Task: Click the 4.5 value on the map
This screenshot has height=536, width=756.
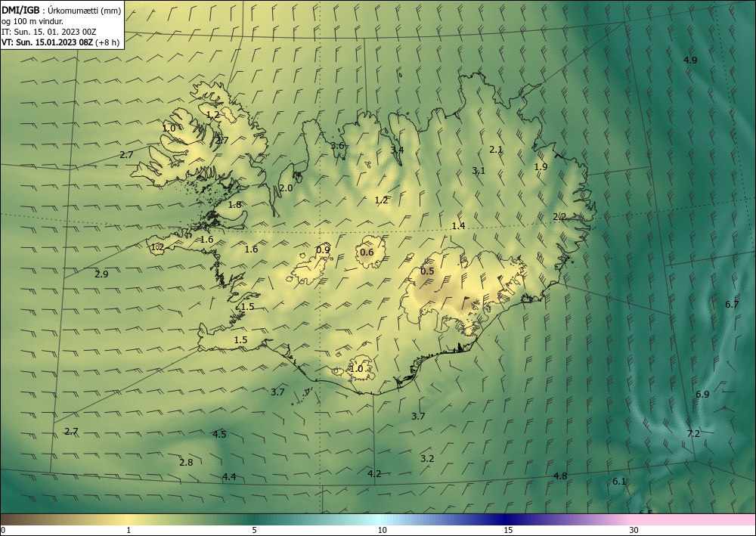Action: (x=219, y=434)
